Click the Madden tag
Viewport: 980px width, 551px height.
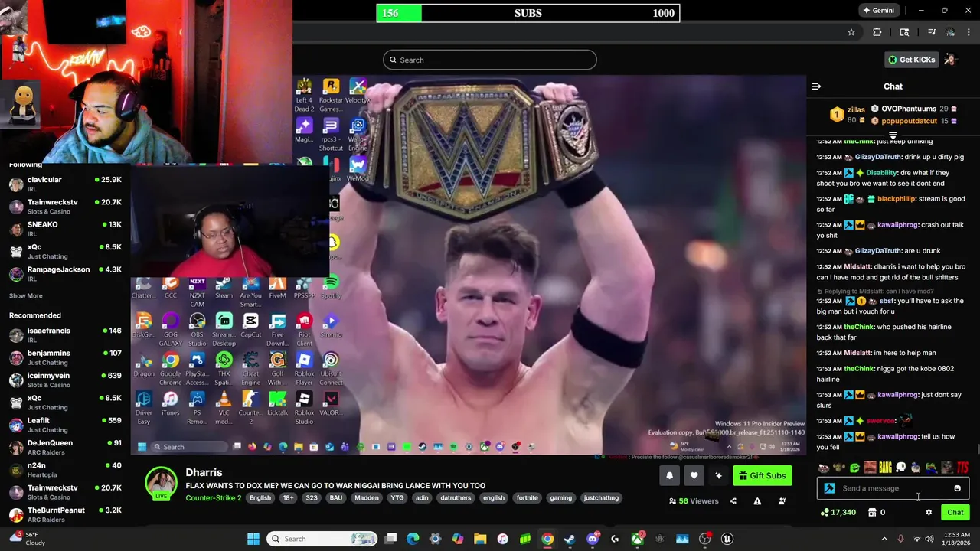[367, 497]
